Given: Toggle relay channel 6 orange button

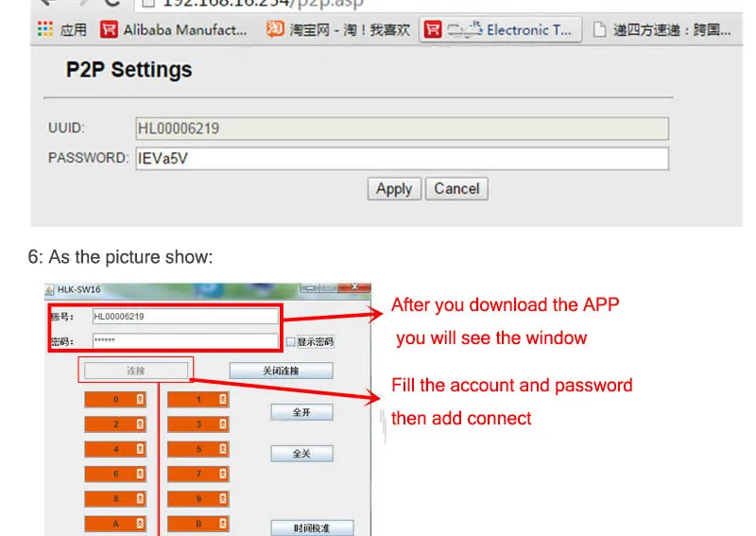Looking at the screenshot, I should click(115, 474).
